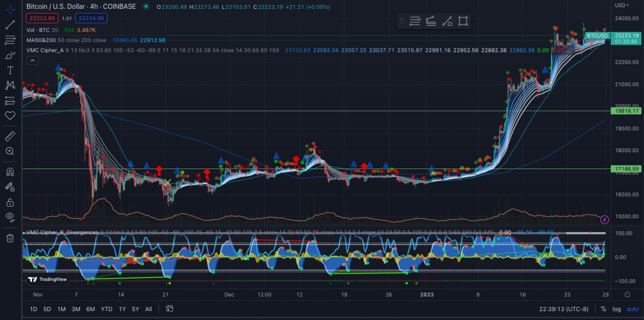Click the 2023 label on time axis

click(427, 294)
